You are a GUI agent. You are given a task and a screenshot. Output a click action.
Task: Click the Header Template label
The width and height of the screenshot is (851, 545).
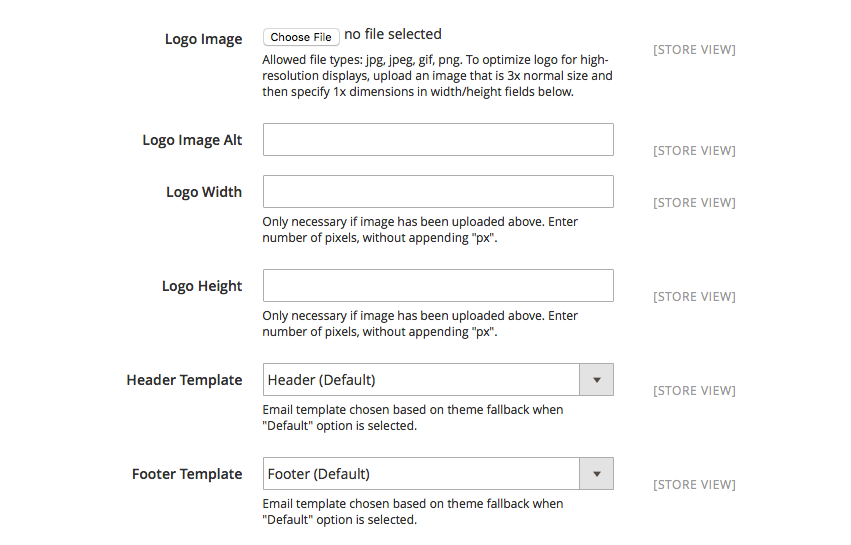(184, 380)
